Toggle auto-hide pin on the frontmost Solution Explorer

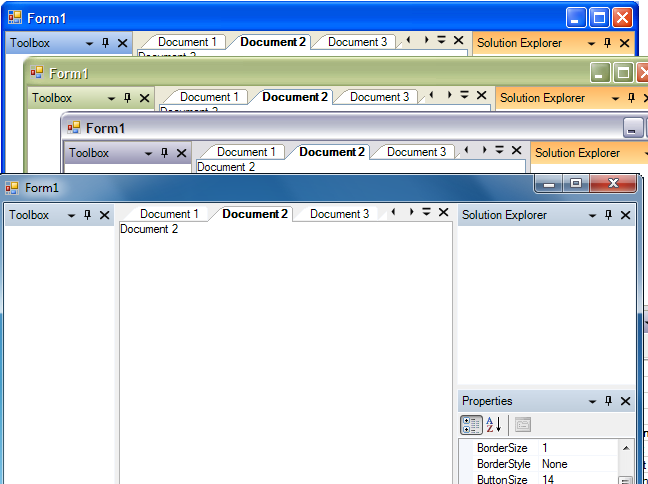click(x=608, y=215)
